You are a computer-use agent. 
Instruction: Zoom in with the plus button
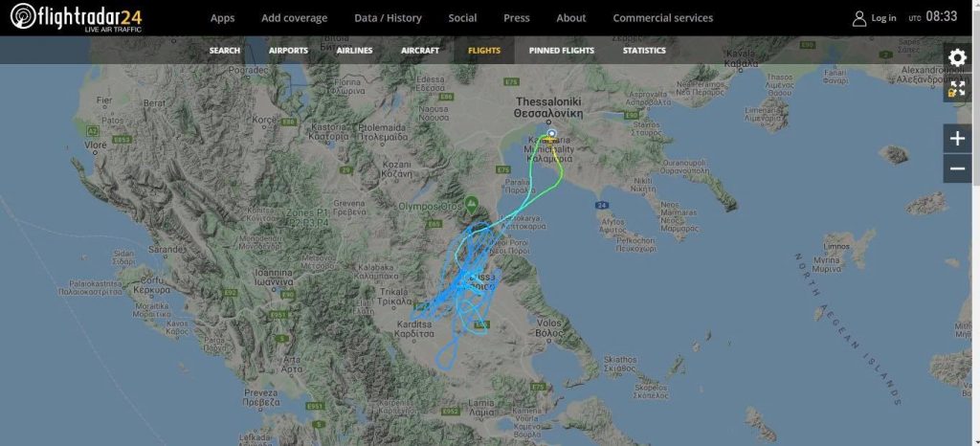point(957,138)
